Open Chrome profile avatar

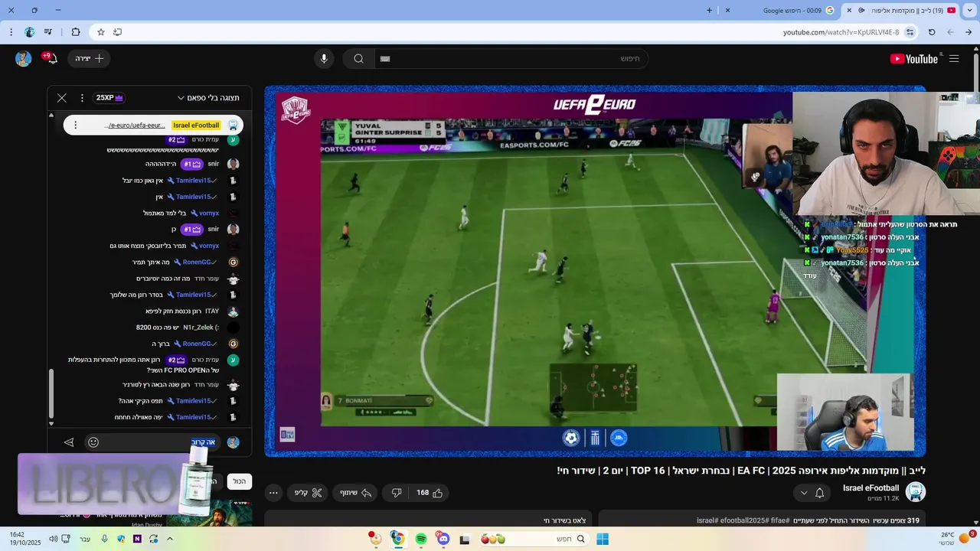(30, 32)
